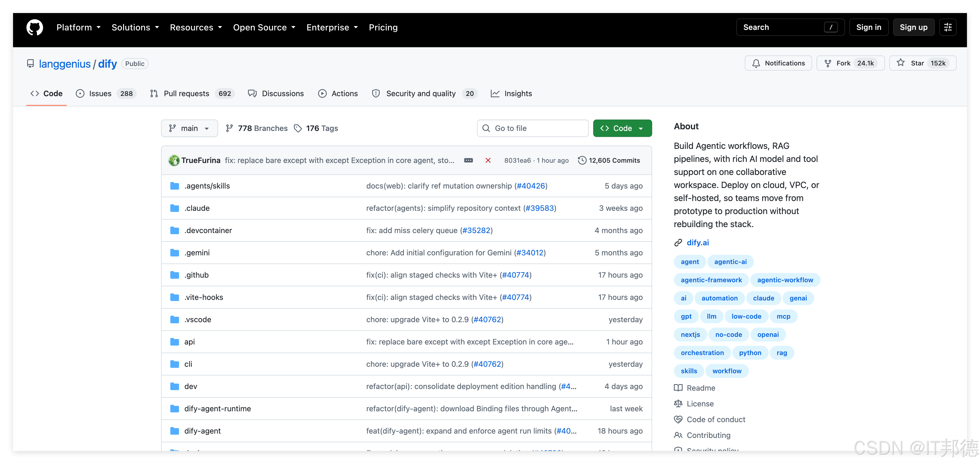Click the GitHub logo icon
Image resolution: width=980 pixels, height=464 pixels.
coord(34,27)
